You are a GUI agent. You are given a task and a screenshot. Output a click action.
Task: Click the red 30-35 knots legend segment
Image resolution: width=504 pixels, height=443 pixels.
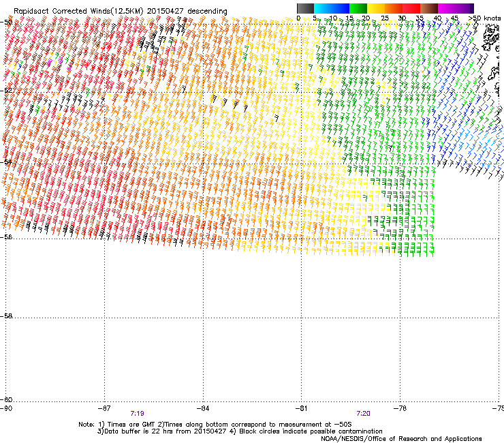pyautogui.click(x=411, y=8)
